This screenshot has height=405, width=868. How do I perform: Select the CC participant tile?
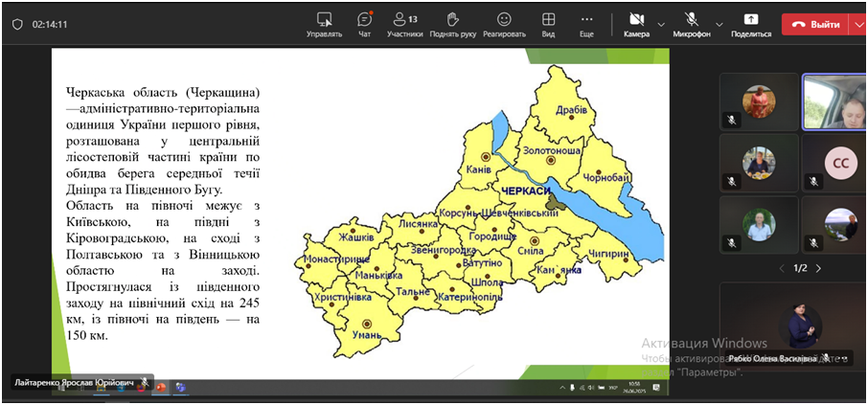839,163
